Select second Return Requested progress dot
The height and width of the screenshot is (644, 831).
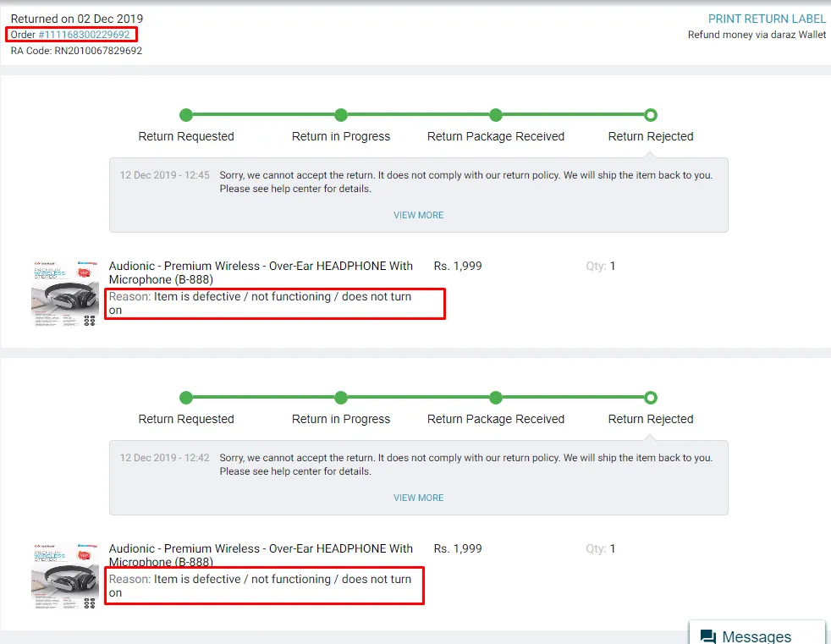pos(186,398)
